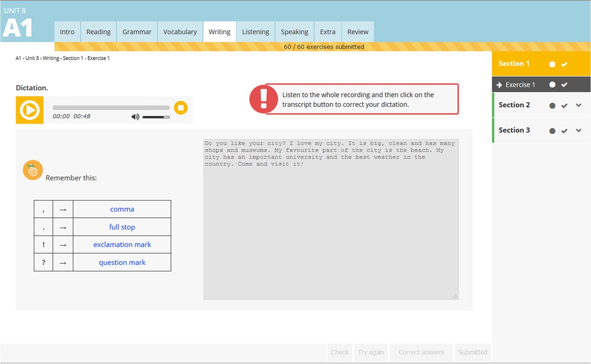Click the Check button
Image resolution: width=591 pixels, height=364 pixels.
(x=340, y=353)
